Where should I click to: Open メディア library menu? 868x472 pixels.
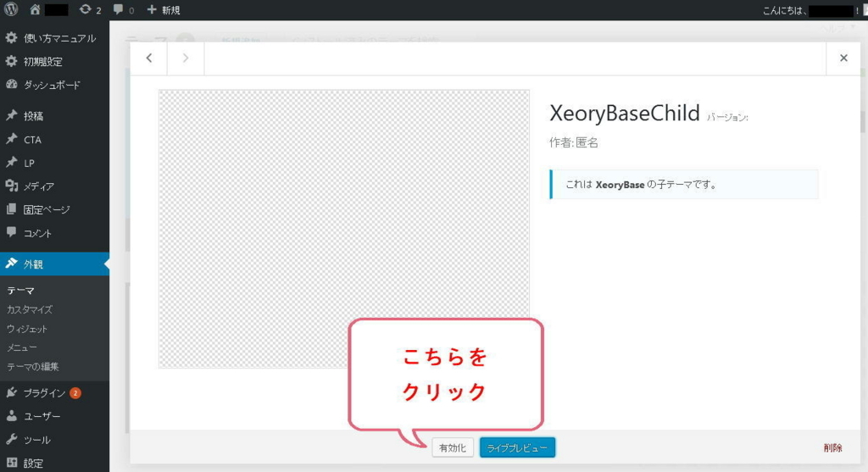click(x=54, y=186)
